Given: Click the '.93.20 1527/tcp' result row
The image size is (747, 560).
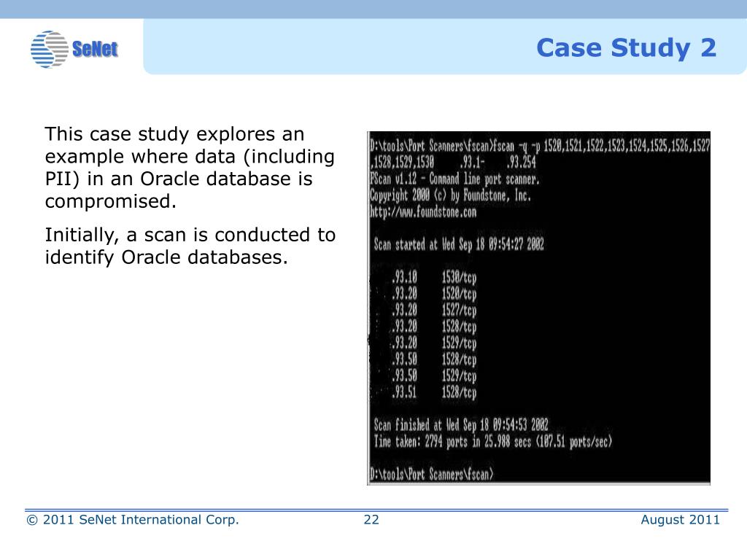Looking at the screenshot, I should click(434, 310).
